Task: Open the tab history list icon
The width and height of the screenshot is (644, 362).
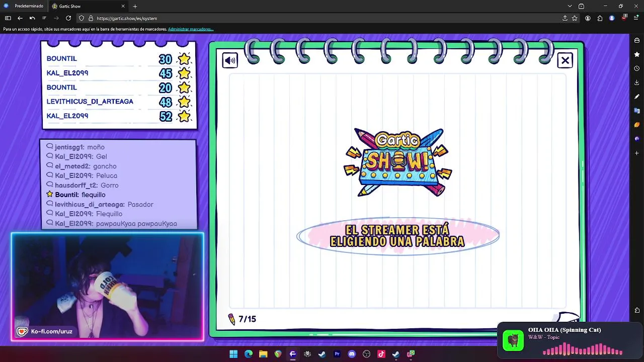Action: click(x=44, y=18)
